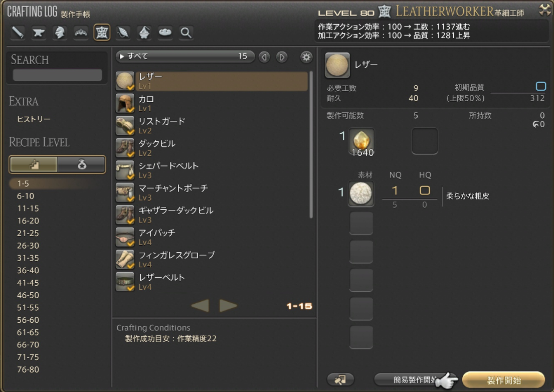Screen dimensions: 554x392
Task: Open the Armorer crafting log icon
Action: (x=60, y=33)
